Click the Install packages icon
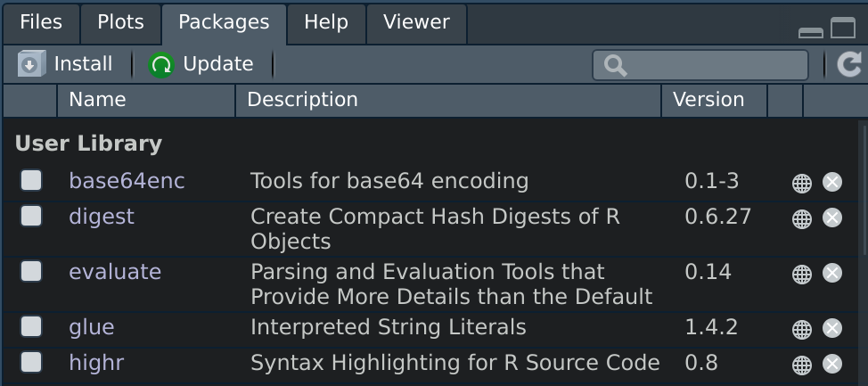Image resolution: width=868 pixels, height=386 pixels. [32, 64]
